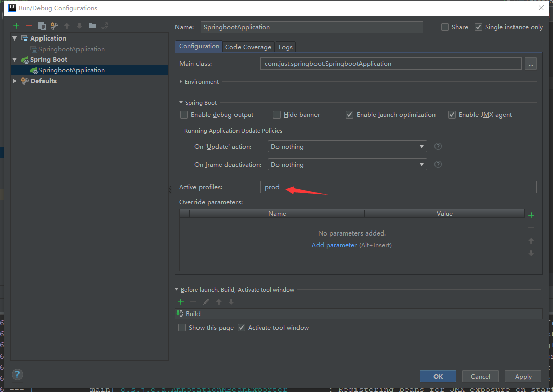Screen dimensions: 553x392
Task: Click the Main class input field
Action: 391,64
